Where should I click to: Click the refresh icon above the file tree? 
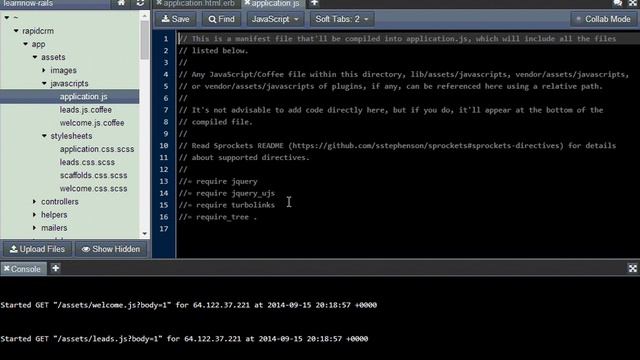click(140, 3)
